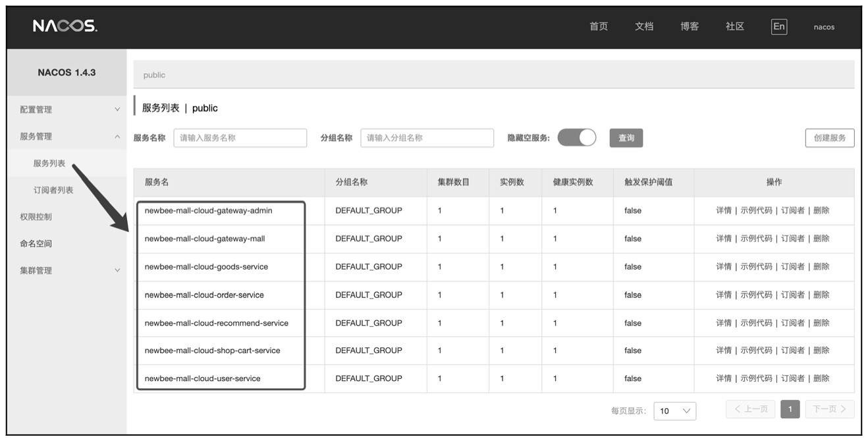The height and width of the screenshot is (441, 868).
Task: Open 订阅者 for newbee-mall-cloud-goods-service
Action: point(793,266)
